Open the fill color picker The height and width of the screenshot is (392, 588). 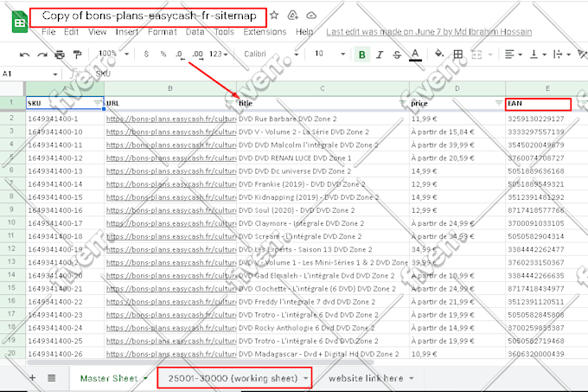click(x=439, y=54)
